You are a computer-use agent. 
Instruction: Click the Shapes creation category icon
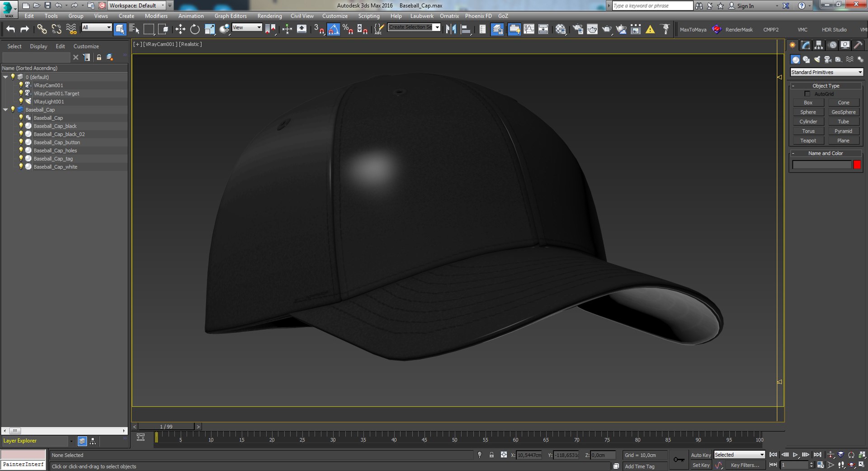(806, 59)
